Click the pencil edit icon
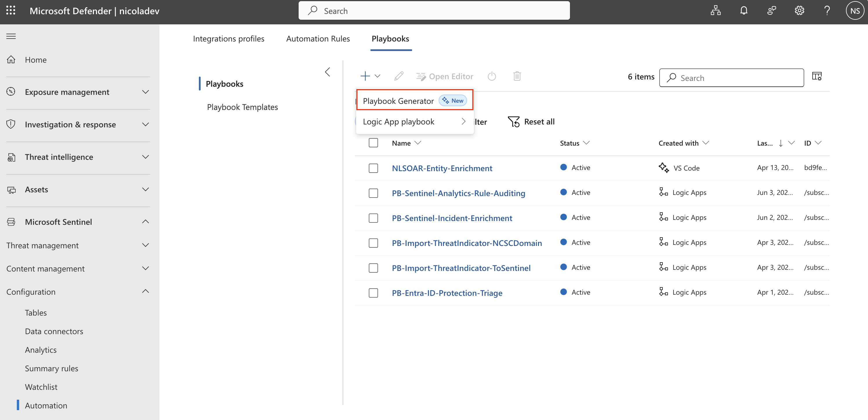 click(x=399, y=76)
